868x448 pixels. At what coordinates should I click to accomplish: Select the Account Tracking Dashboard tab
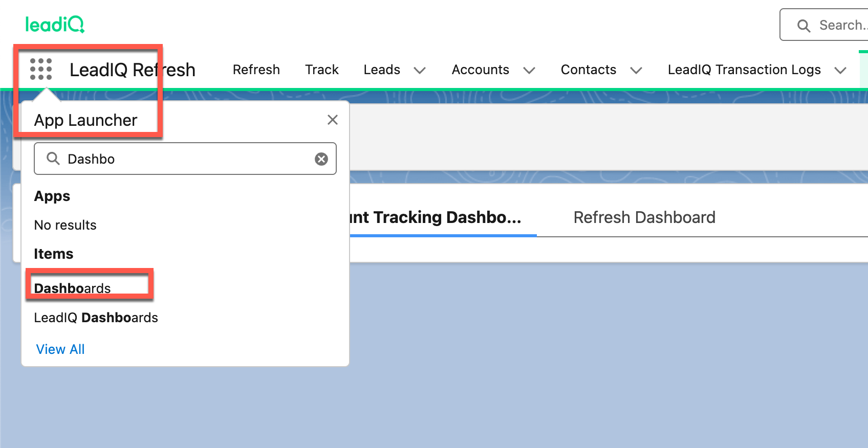pyautogui.click(x=440, y=217)
